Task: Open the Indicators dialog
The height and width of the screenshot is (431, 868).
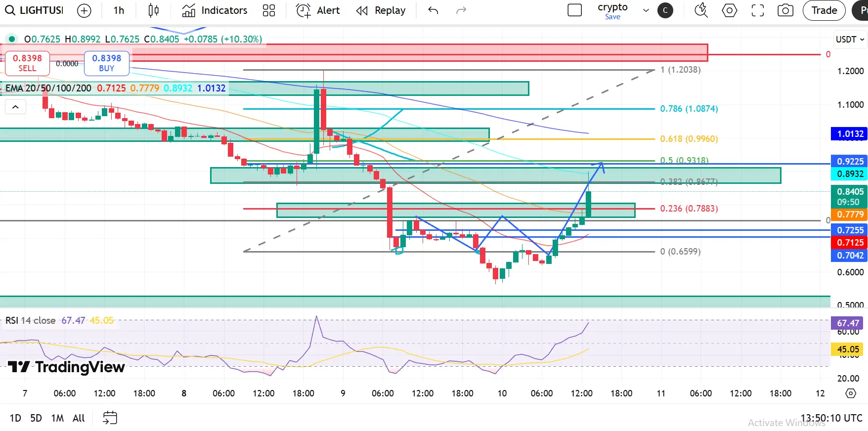Action: point(215,10)
